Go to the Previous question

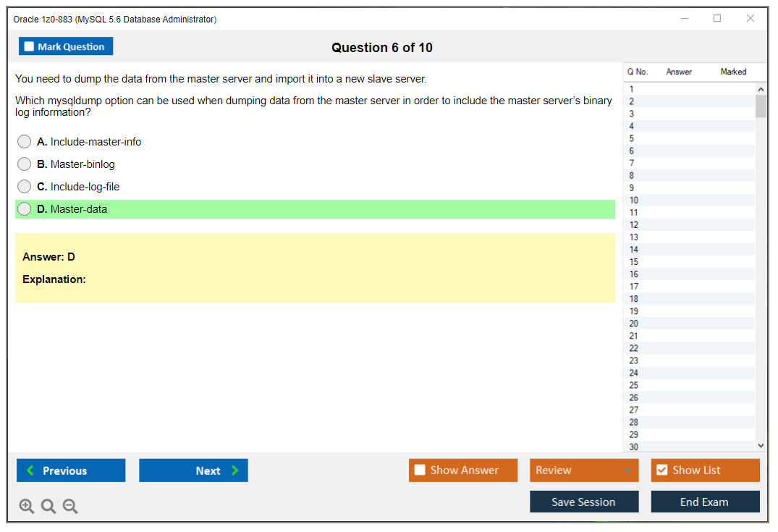tap(70, 470)
